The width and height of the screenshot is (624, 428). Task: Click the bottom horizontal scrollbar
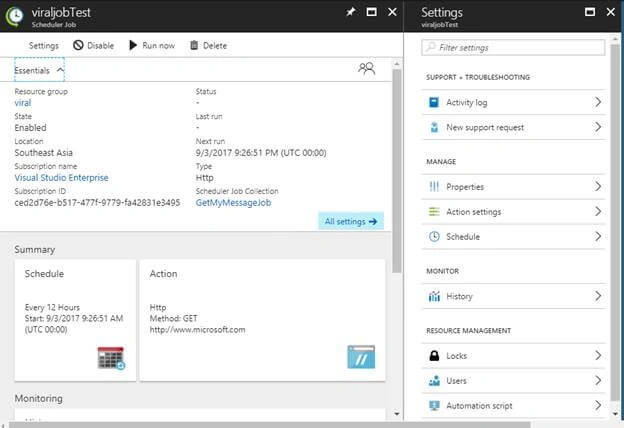point(270,425)
